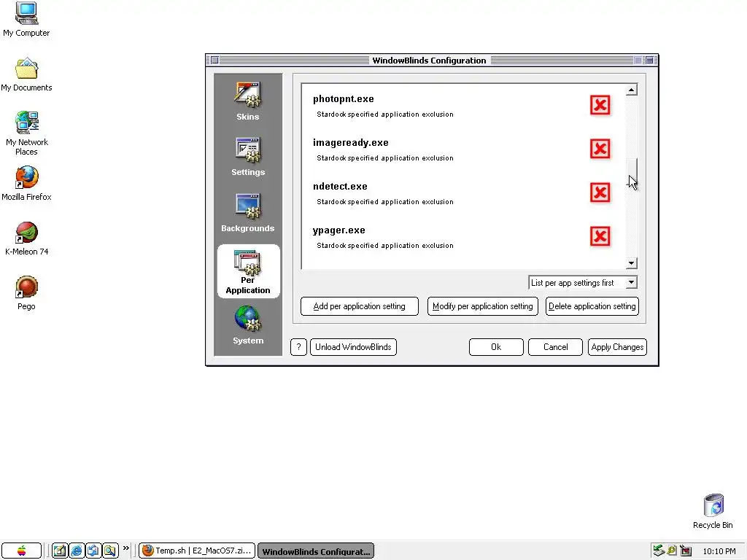Viewport: 747px width, 560px height.
Task: Click the Show Desktop quick launch icon
Action: pos(93,551)
